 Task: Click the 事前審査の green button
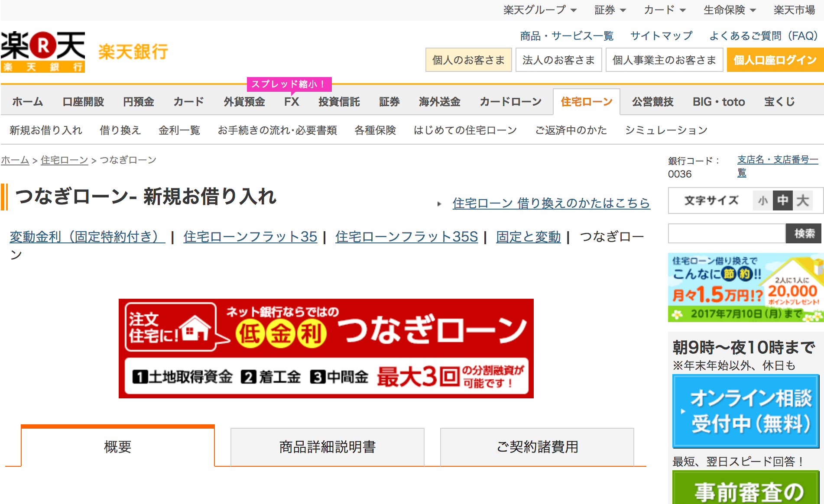746,488
